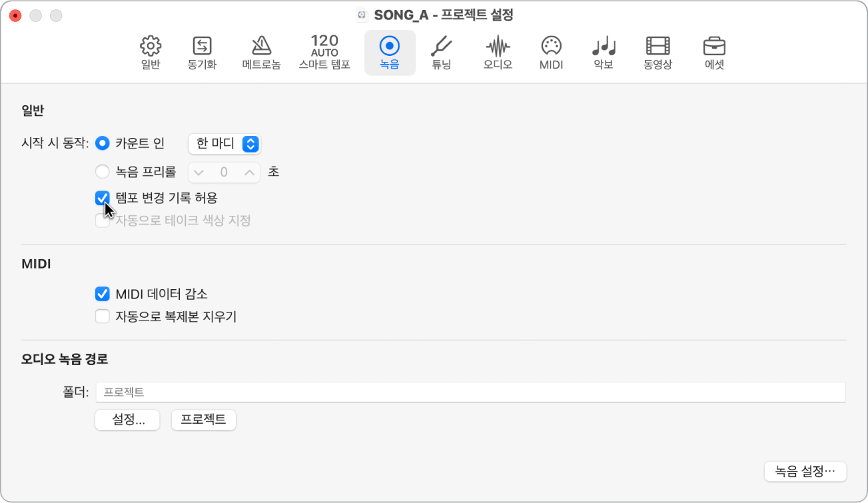868x503 pixels.
Task: Select the 녹음 recording pane icon
Action: [x=390, y=53]
